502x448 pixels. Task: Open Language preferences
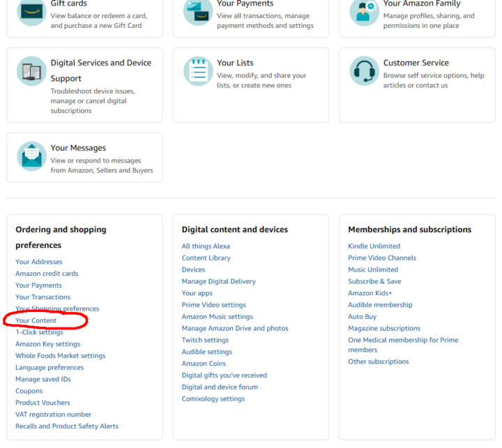[50, 367]
